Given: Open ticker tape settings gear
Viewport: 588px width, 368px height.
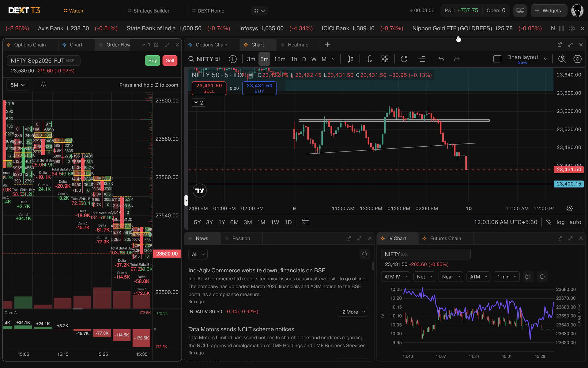Looking at the screenshot, I should click(572, 29).
